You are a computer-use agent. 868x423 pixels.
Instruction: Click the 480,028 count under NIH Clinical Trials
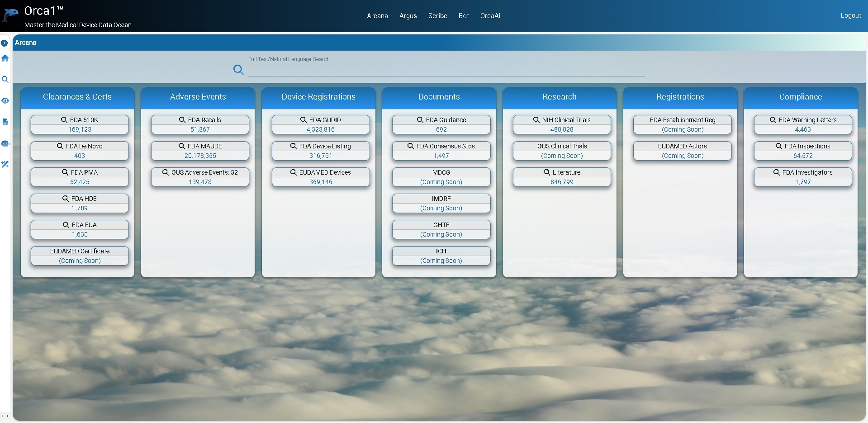point(562,130)
